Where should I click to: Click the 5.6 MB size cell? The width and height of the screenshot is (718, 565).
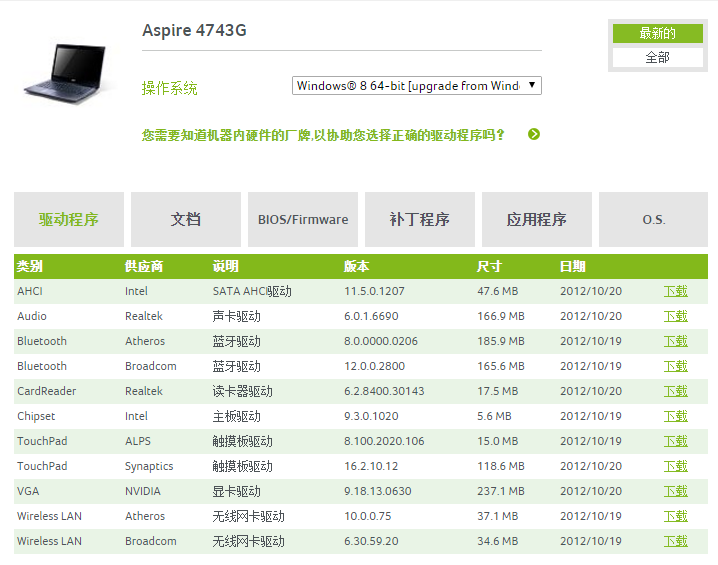click(x=494, y=416)
